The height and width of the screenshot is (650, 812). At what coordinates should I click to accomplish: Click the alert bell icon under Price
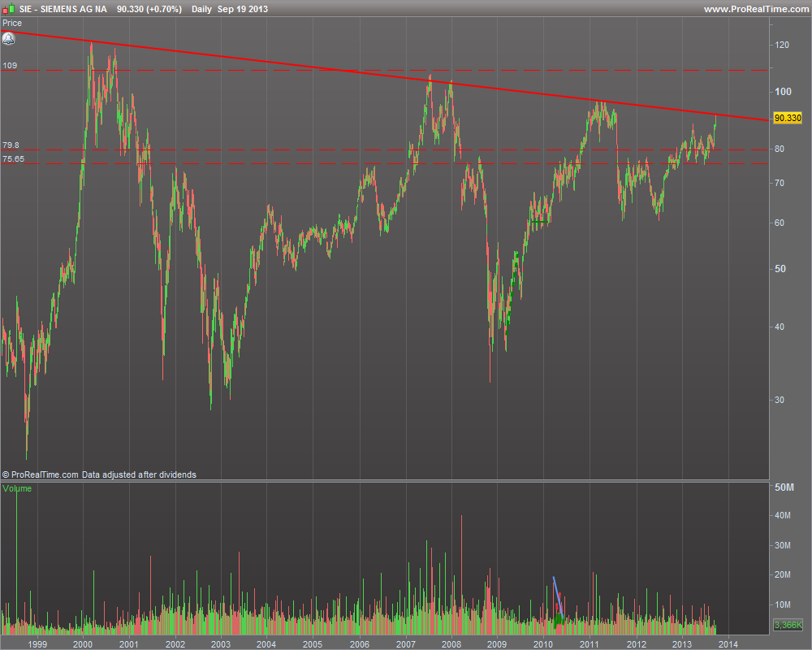pos(9,38)
